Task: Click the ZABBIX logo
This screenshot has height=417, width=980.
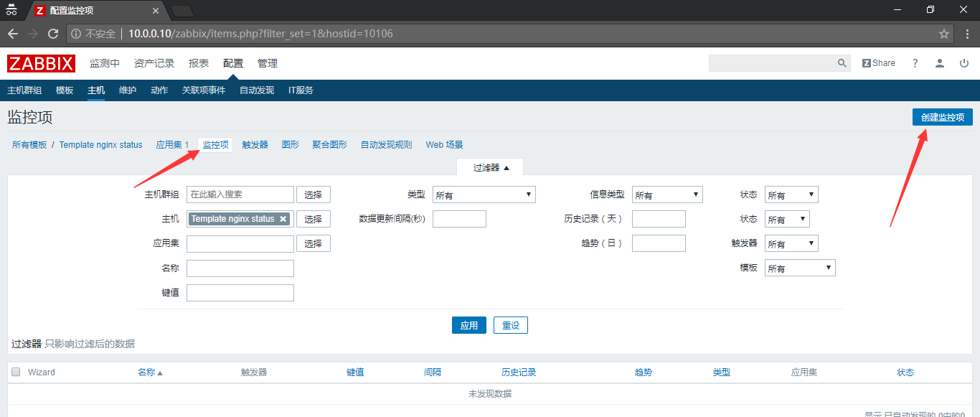Action: (x=42, y=63)
